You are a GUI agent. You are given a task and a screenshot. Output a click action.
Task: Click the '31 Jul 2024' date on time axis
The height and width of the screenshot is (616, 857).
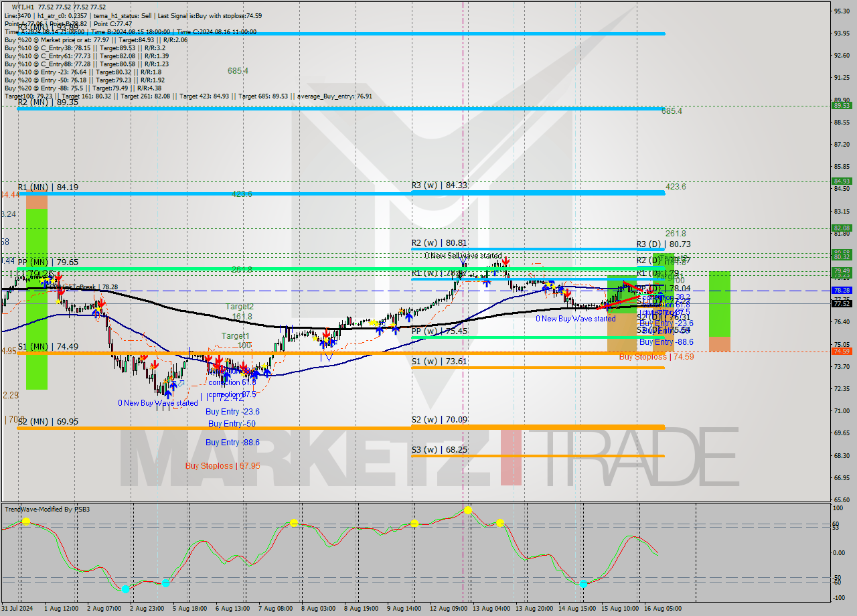point(17,609)
